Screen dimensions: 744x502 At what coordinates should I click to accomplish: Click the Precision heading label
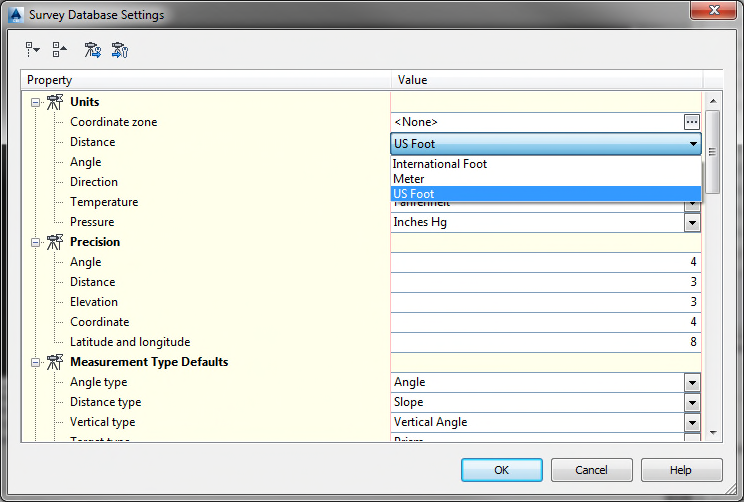pos(95,242)
